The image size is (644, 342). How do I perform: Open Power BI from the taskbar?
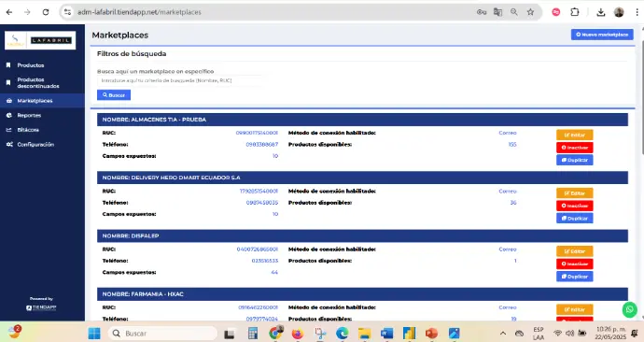click(x=409, y=334)
